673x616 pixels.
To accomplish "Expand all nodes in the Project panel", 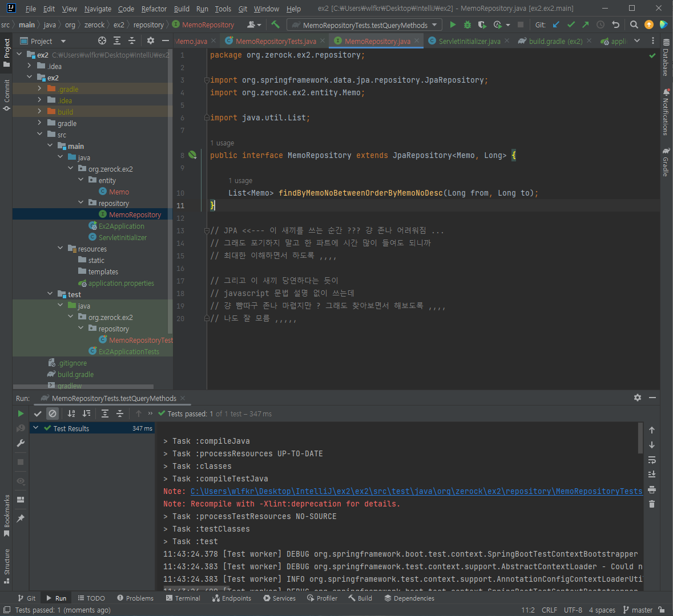I will pos(117,40).
